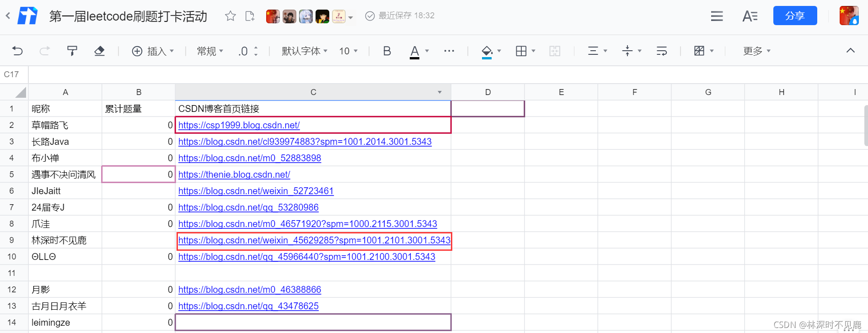The image size is (868, 333).
Task: Click the text wrap icon
Action: [662, 51]
